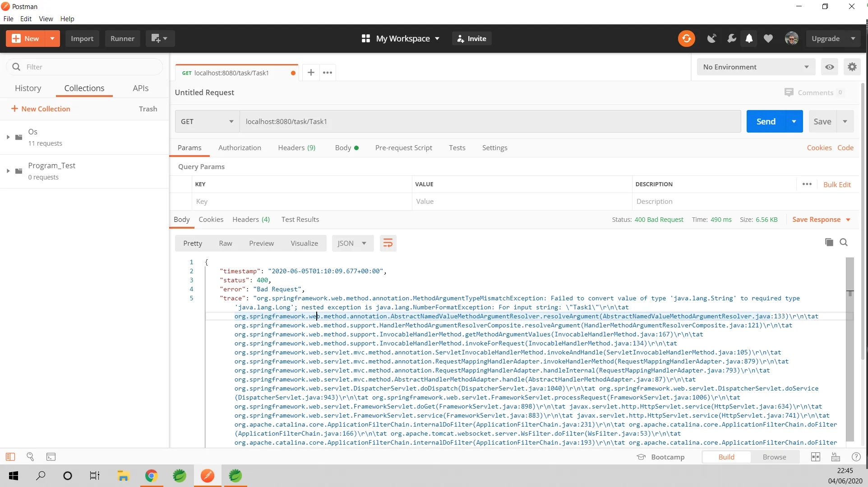
Task: Open the Find and Replace icon
Action: pyautogui.click(x=30, y=457)
